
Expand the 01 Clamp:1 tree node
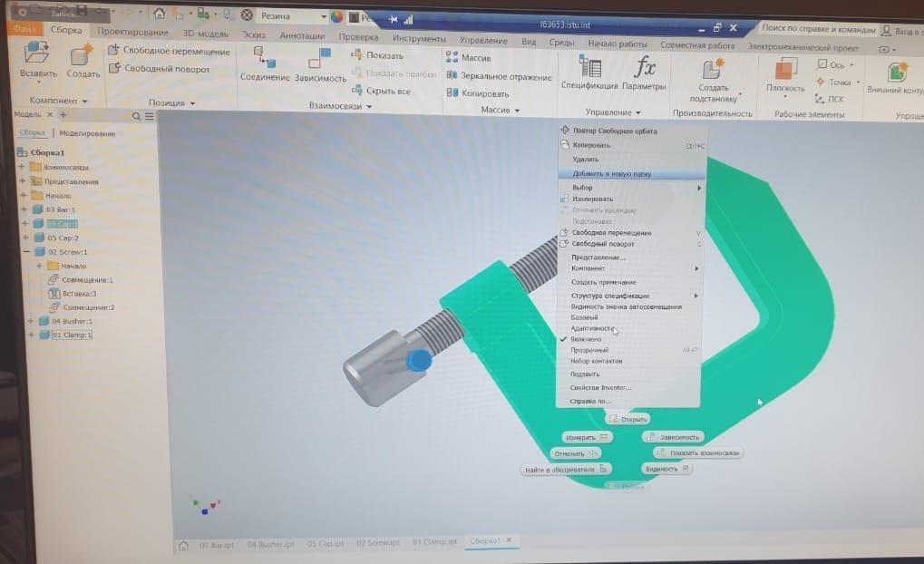click(x=31, y=335)
